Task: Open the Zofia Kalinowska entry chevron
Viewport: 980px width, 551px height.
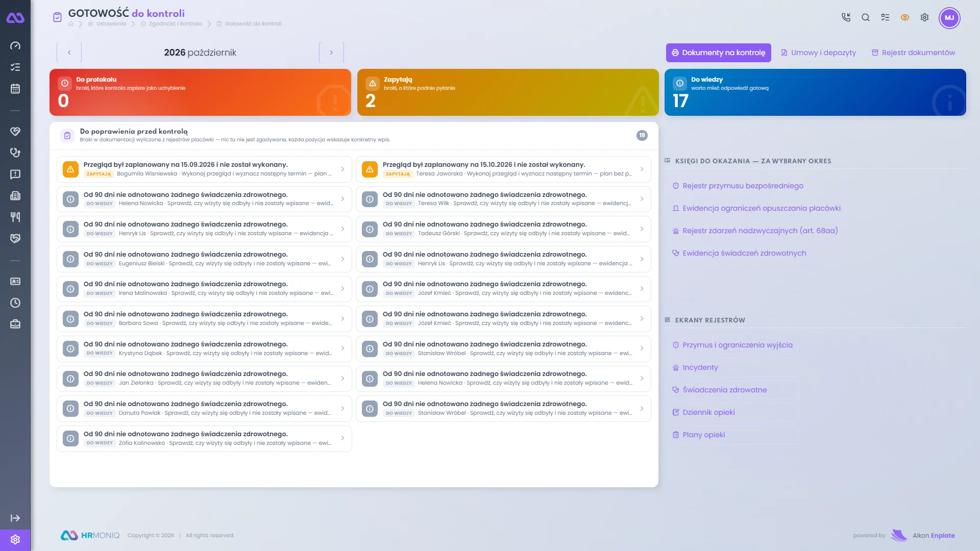Action: tap(342, 438)
